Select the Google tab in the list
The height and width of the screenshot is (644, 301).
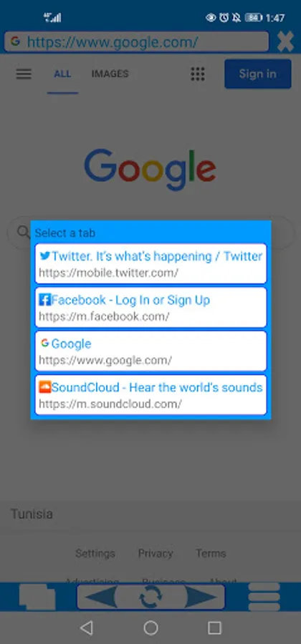(151, 351)
